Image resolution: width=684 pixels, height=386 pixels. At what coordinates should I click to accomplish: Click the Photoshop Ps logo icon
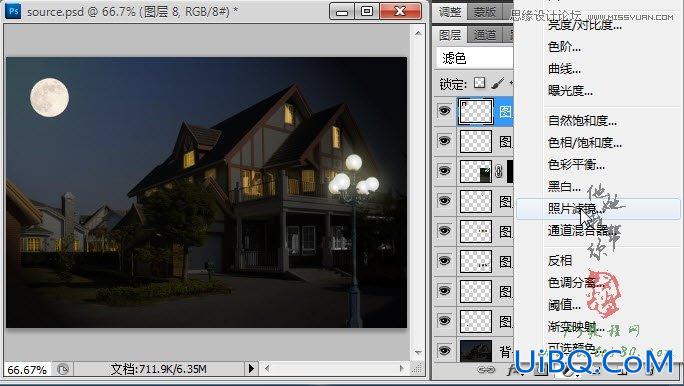tap(13, 11)
